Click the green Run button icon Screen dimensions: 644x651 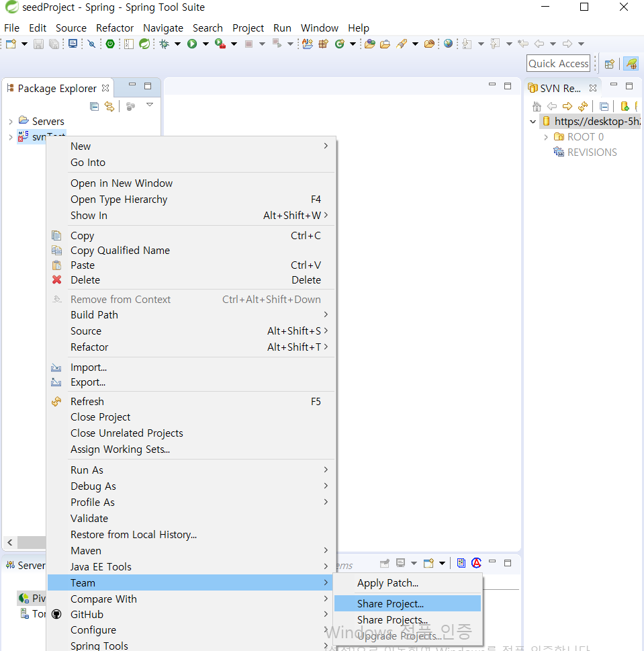[191, 44]
